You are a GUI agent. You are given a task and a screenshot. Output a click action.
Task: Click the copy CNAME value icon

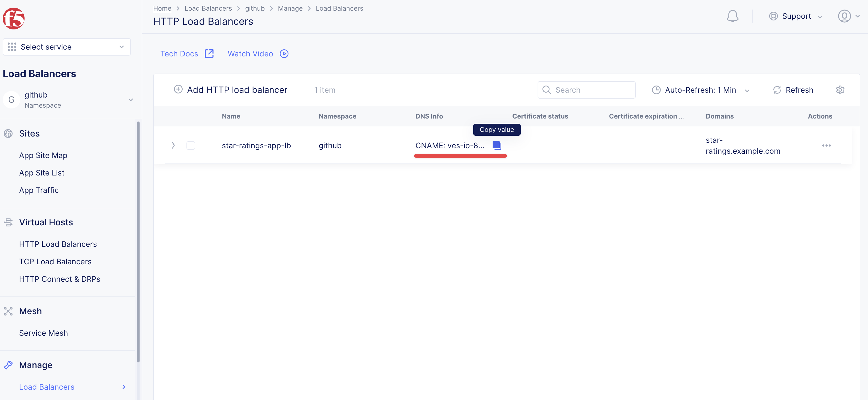coord(497,146)
